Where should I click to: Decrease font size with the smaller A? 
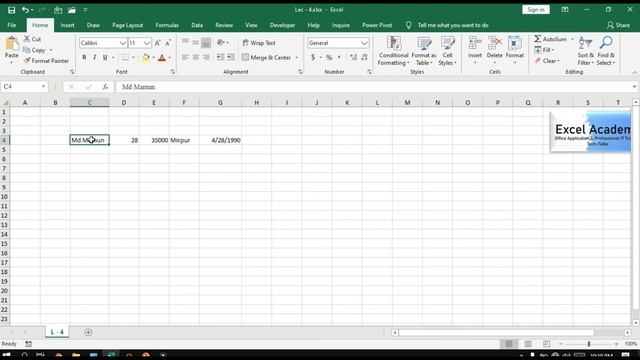click(168, 43)
